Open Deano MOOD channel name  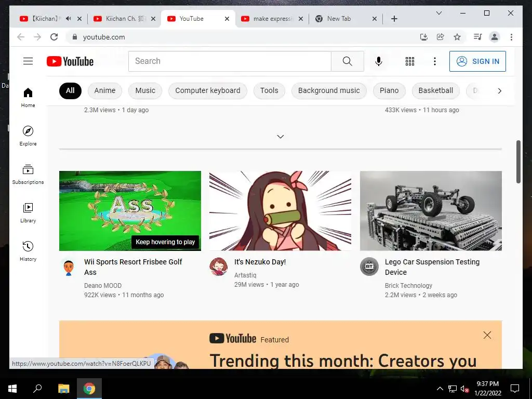[x=103, y=286]
